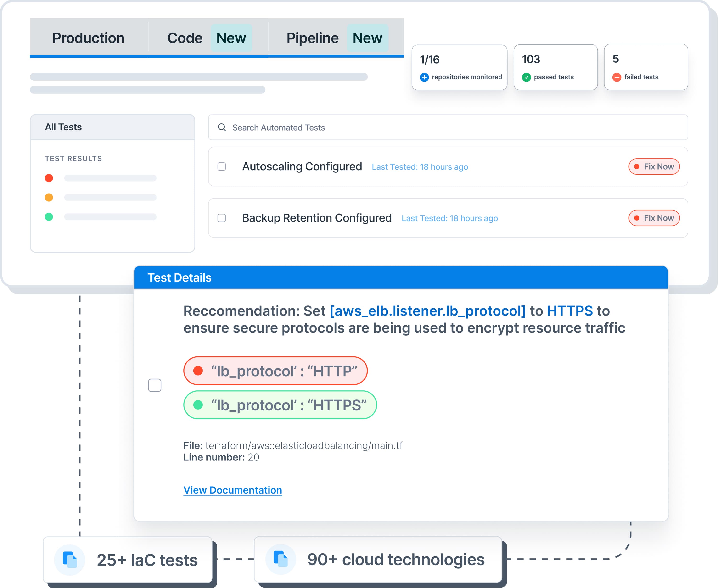Click the red dot inside the HTTP pill
The width and height of the screenshot is (718, 588).
[199, 371]
